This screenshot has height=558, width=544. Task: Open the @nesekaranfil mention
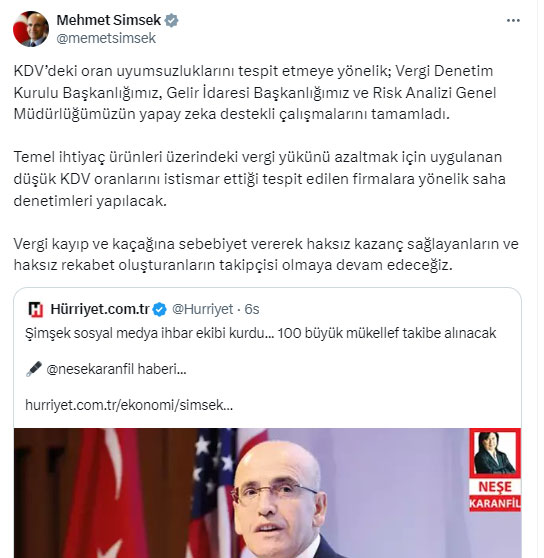click(93, 369)
